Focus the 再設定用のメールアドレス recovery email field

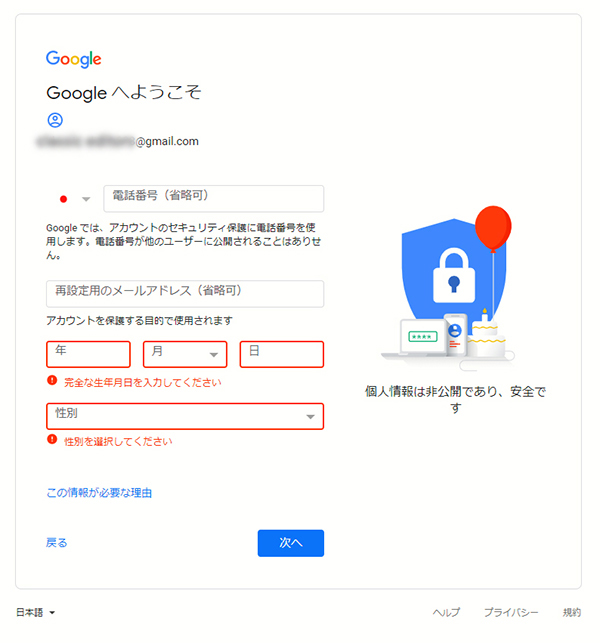click(x=185, y=294)
